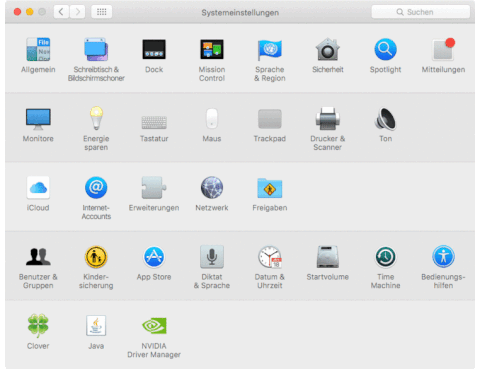Open Erweiterungen puzzle piece icon
Image resolution: width=480 pixels, height=369 pixels.
pos(154,188)
